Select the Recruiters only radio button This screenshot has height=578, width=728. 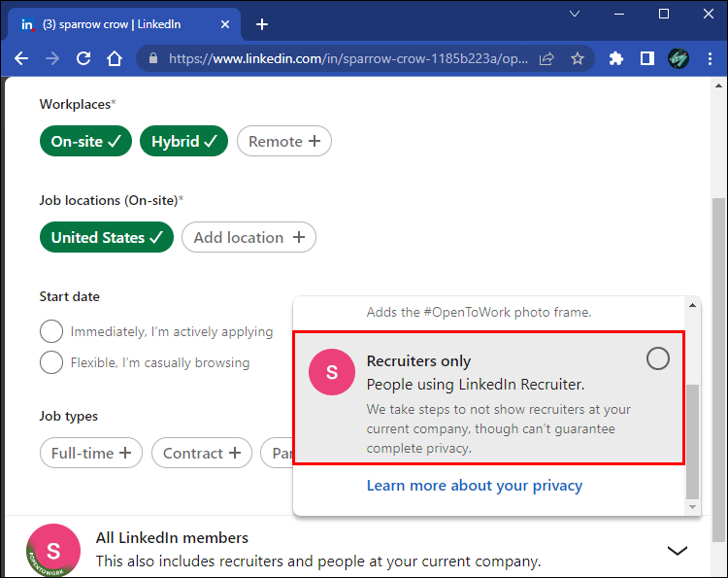(x=658, y=359)
